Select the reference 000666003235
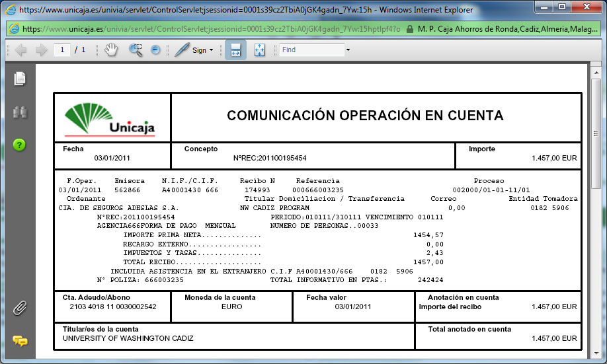The width and height of the screenshot is (607, 364). [318, 190]
